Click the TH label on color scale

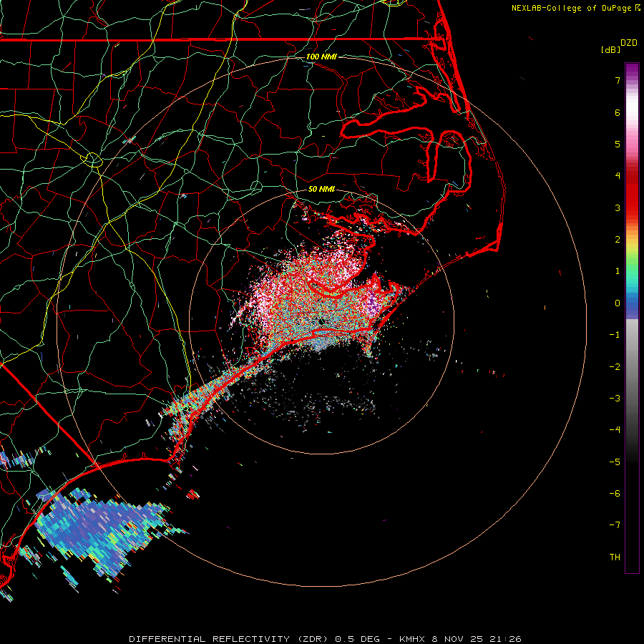(615, 557)
